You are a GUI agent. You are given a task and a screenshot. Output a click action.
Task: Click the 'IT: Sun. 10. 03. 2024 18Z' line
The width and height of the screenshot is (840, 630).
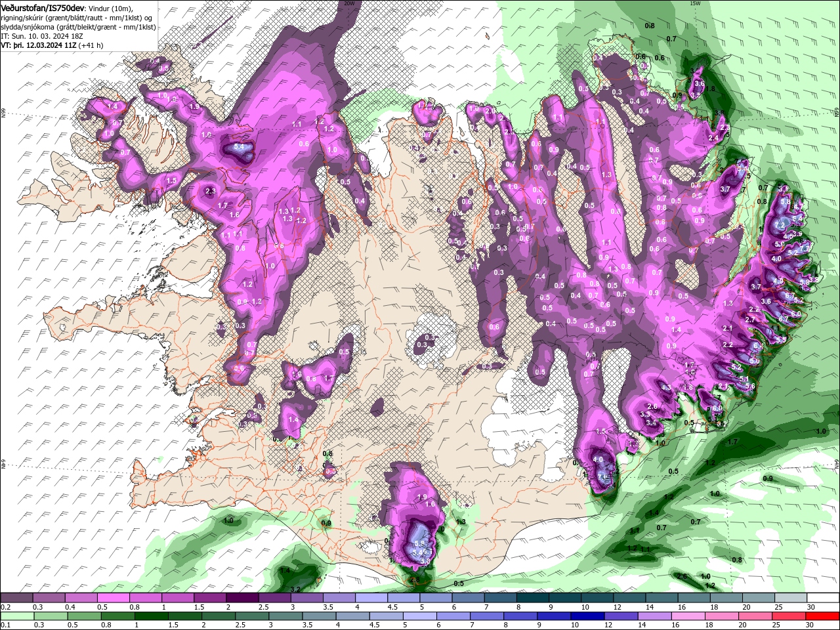click(x=41, y=36)
